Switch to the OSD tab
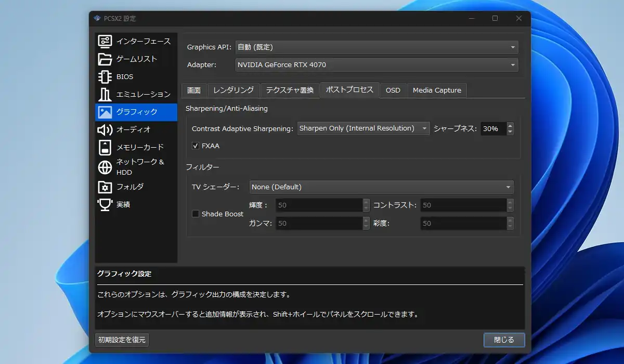The image size is (624, 364). click(393, 90)
